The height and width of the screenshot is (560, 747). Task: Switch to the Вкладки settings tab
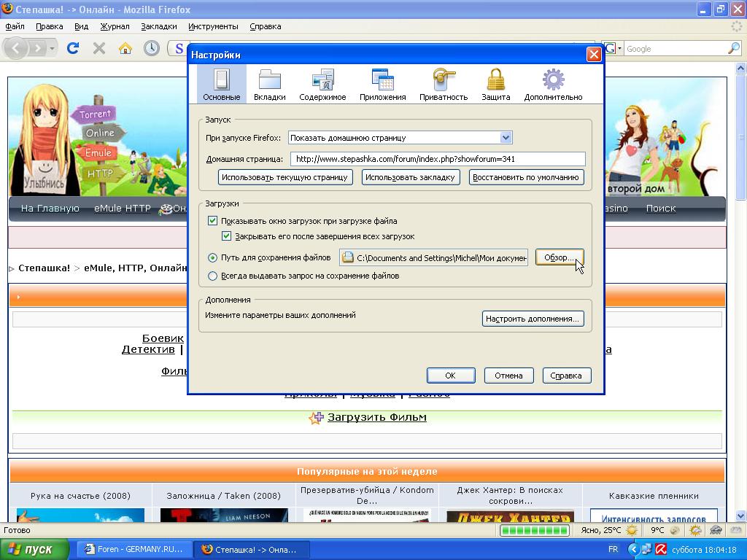[x=270, y=85]
